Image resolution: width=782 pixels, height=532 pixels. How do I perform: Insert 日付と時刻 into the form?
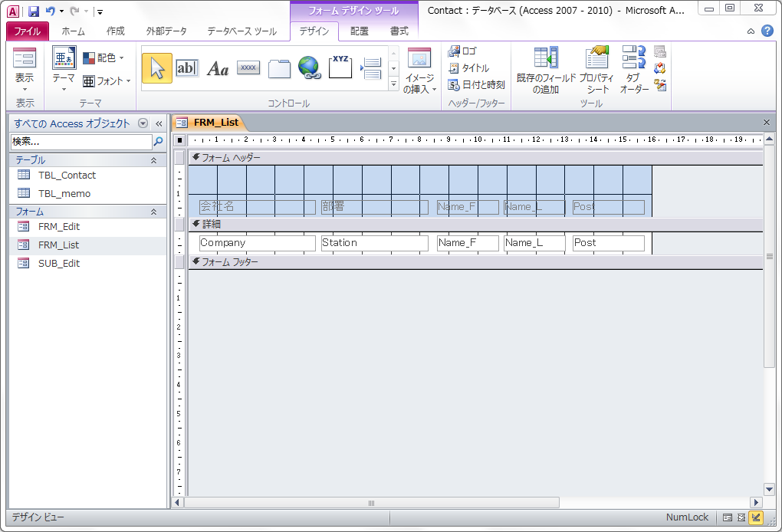coord(477,85)
